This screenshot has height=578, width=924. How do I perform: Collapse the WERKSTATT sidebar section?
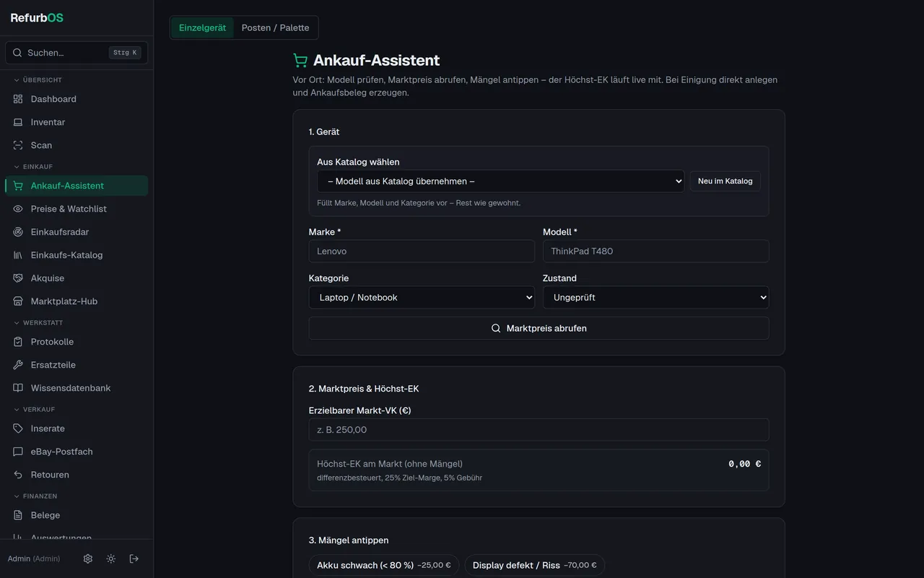[38, 323]
